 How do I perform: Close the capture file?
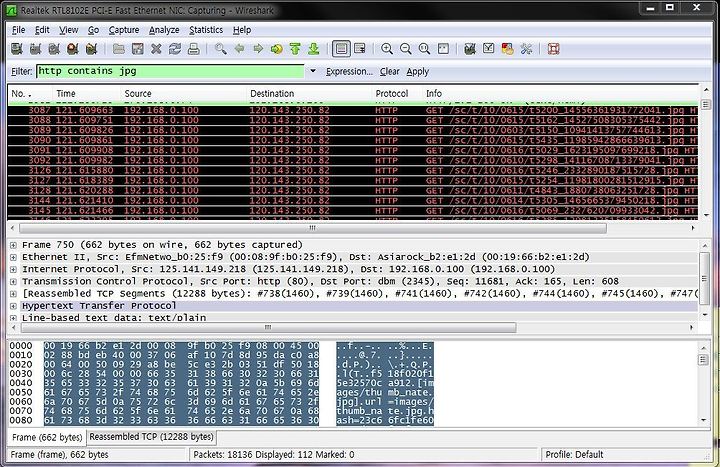(x=156, y=49)
